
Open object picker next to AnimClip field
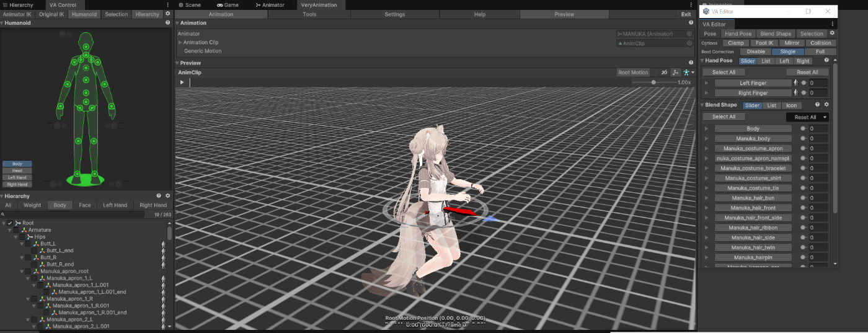(x=689, y=43)
